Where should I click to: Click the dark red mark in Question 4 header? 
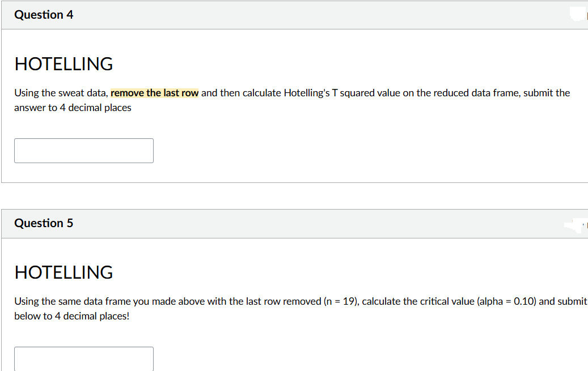click(x=587, y=15)
